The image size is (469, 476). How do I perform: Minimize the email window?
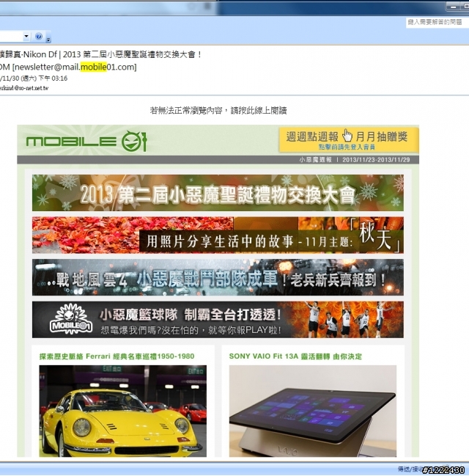click(x=453, y=7)
